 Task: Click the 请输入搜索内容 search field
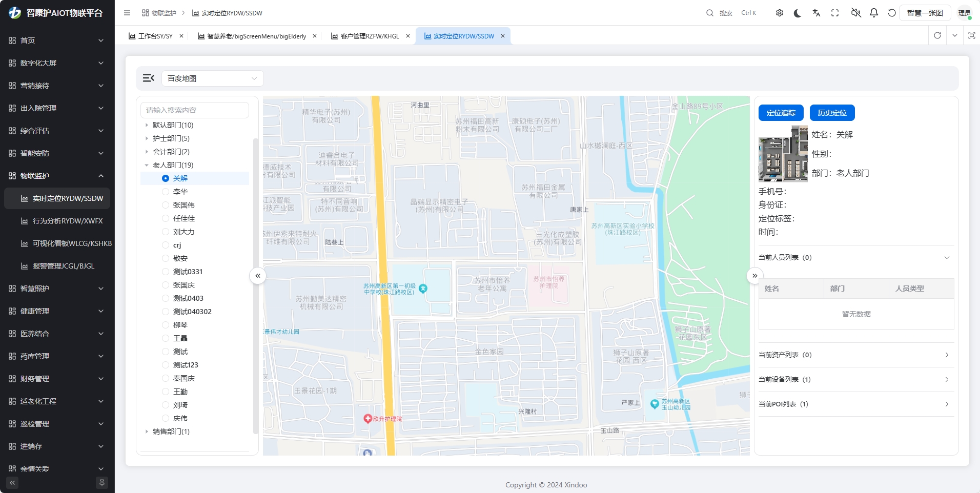pos(195,110)
